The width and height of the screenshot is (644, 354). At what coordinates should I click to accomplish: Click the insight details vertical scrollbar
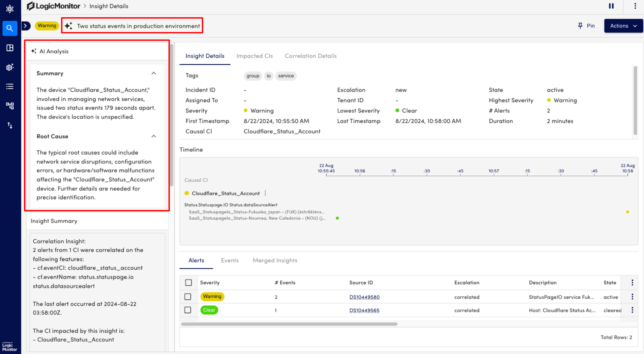pos(635,100)
